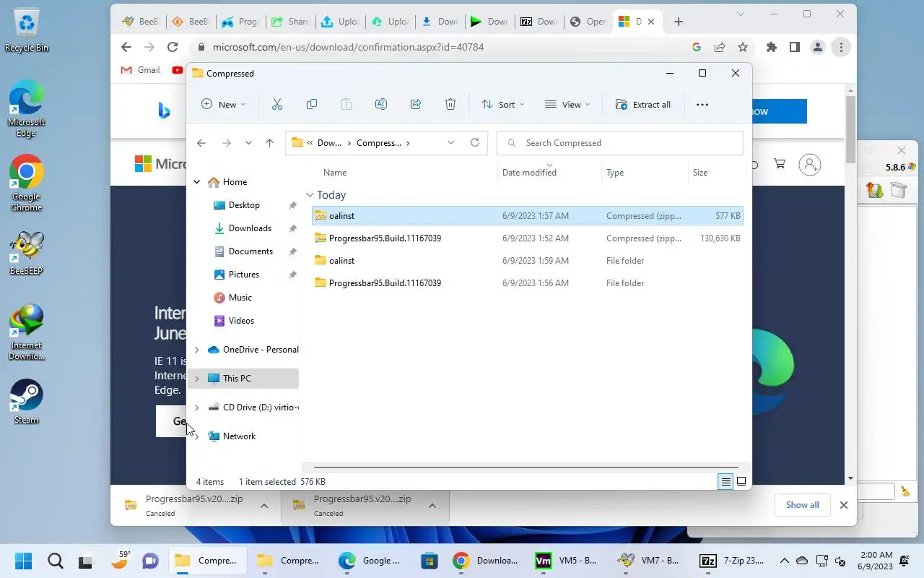
Task: Select Progressbar95.Build.11167039 zipped file
Action: point(528,238)
